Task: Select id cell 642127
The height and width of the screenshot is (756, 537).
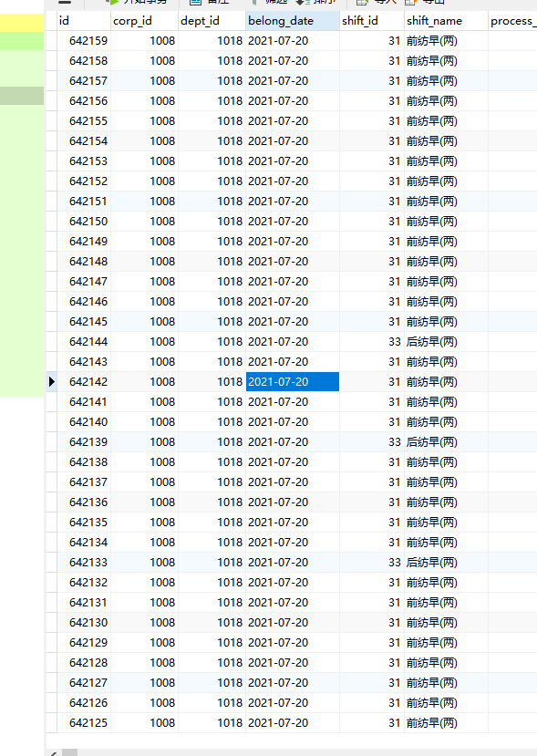Action: pyautogui.click(x=84, y=683)
